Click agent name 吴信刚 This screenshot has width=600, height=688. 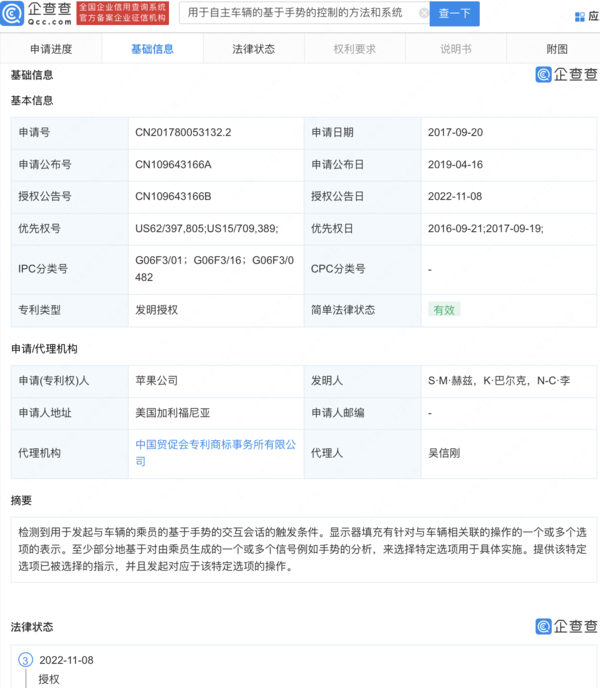pos(444,453)
